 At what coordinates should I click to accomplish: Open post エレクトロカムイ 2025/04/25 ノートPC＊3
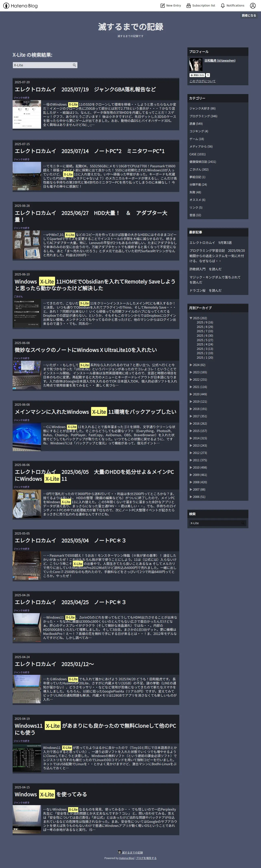tap(70, 602)
